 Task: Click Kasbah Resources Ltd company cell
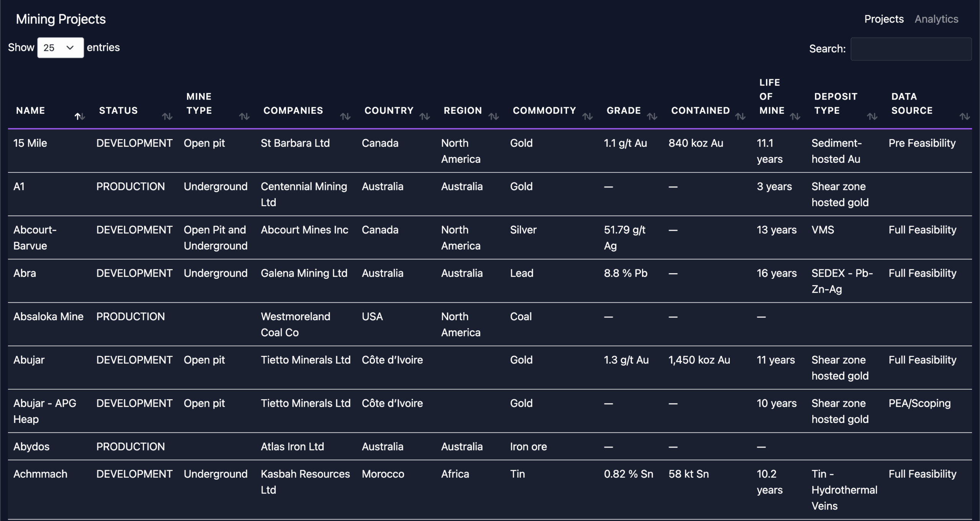pos(305,482)
